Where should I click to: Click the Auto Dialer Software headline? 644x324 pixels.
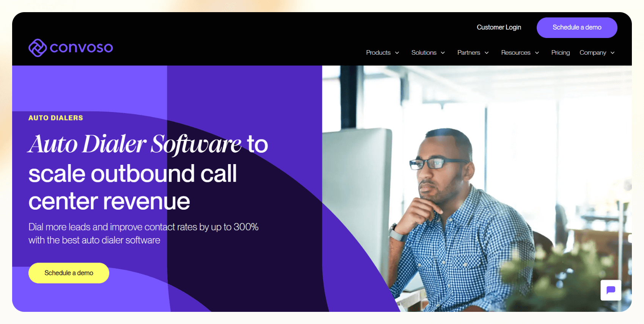coord(135,144)
